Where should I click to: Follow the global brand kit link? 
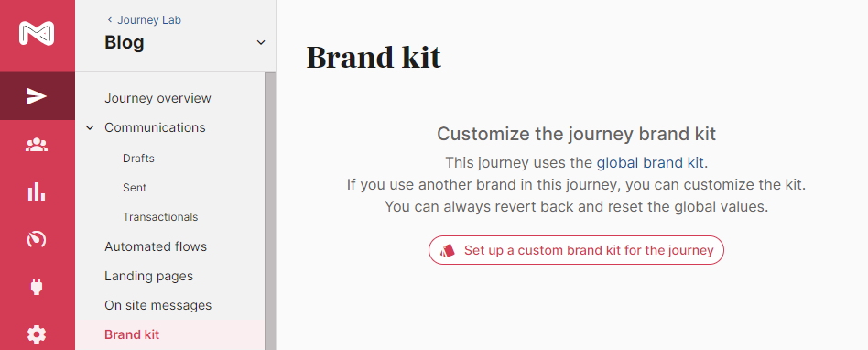click(650, 163)
